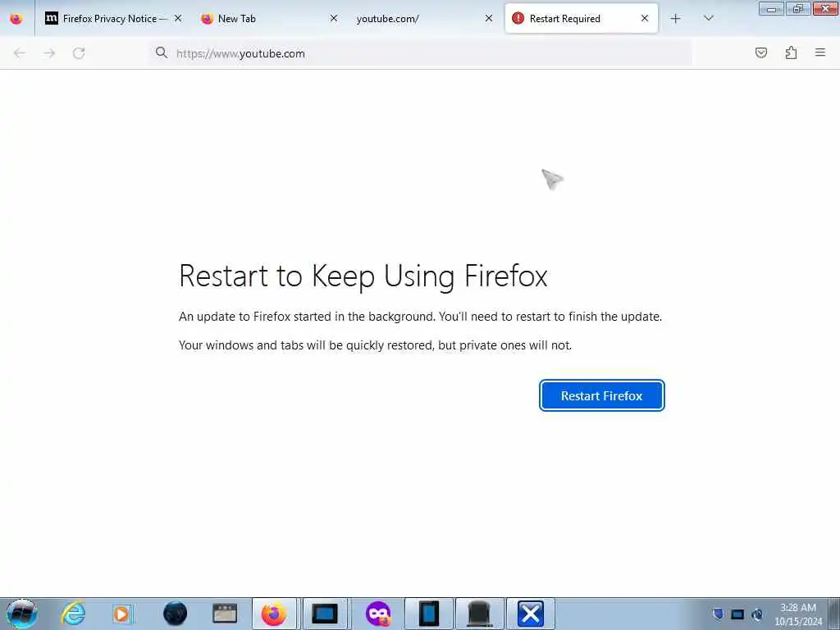This screenshot has height=630, width=840.
Task: Click the monitor icon in system tray
Action: 737,614
